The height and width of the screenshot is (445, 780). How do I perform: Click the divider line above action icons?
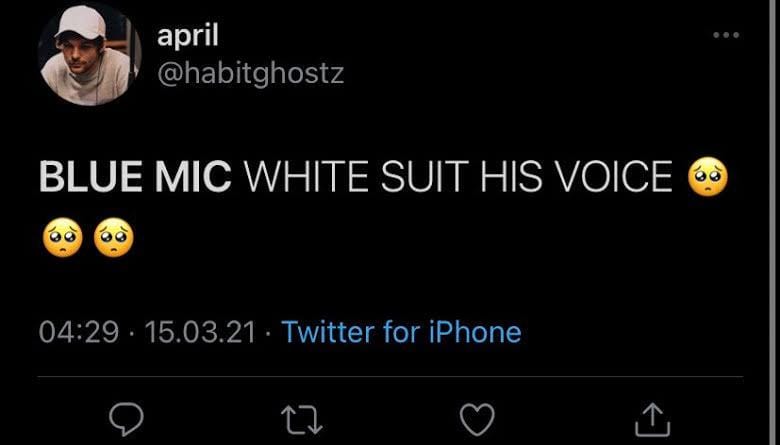(x=390, y=378)
